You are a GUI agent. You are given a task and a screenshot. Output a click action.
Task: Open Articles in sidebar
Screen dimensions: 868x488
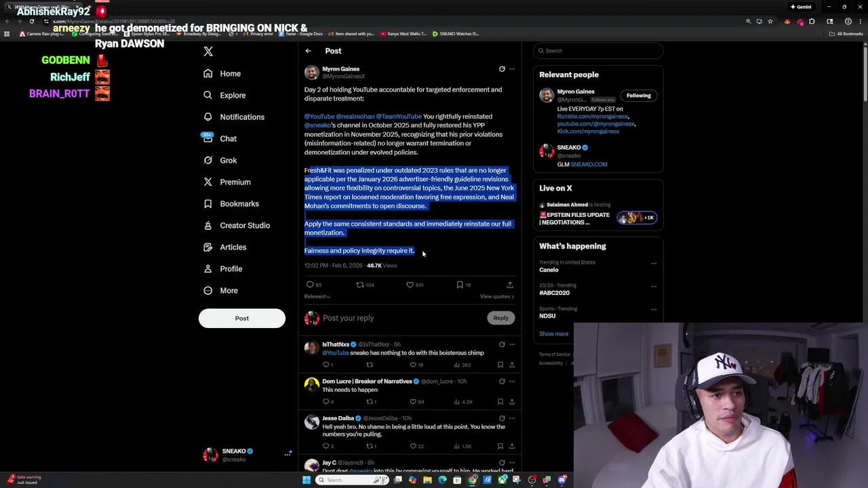pyautogui.click(x=224, y=247)
